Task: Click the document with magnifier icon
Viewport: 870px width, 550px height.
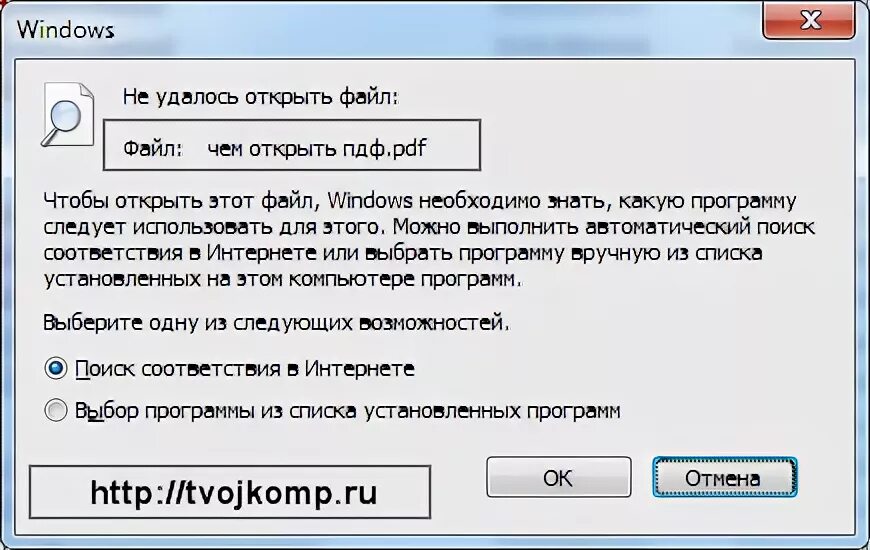Action: (x=68, y=114)
